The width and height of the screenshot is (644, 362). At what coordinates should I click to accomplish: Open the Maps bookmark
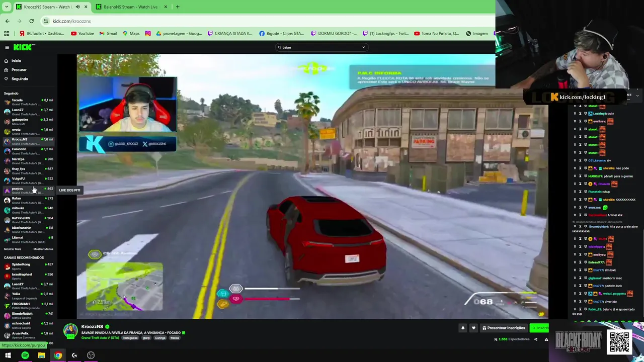coord(131,34)
